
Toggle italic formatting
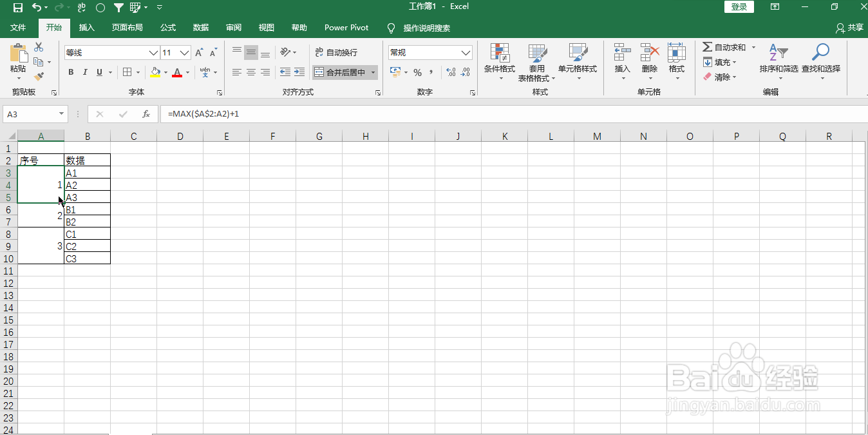coord(85,72)
